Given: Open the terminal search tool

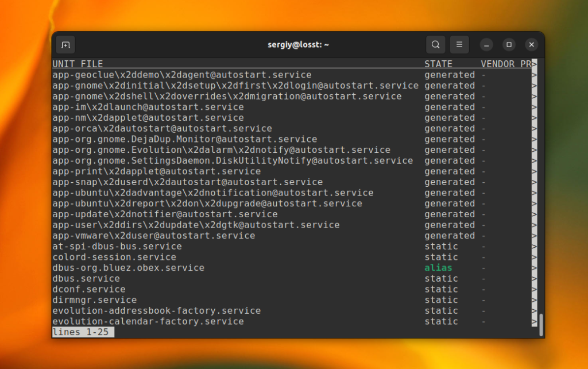Looking at the screenshot, I should (x=435, y=45).
